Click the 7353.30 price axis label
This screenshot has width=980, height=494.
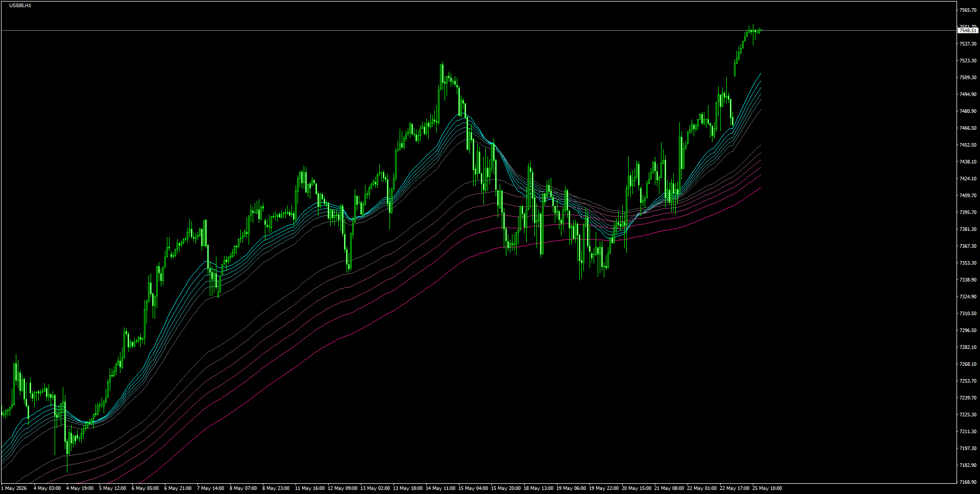[x=968, y=263]
